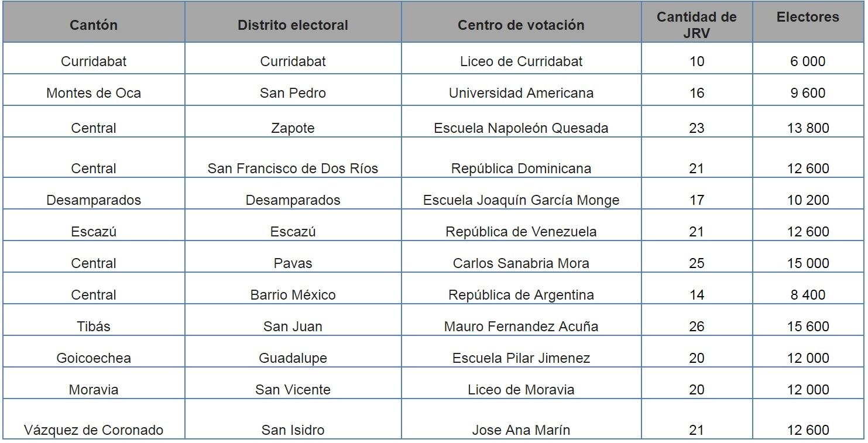
Task: Select the Zapote district cell
Action: pyautogui.click(x=293, y=128)
